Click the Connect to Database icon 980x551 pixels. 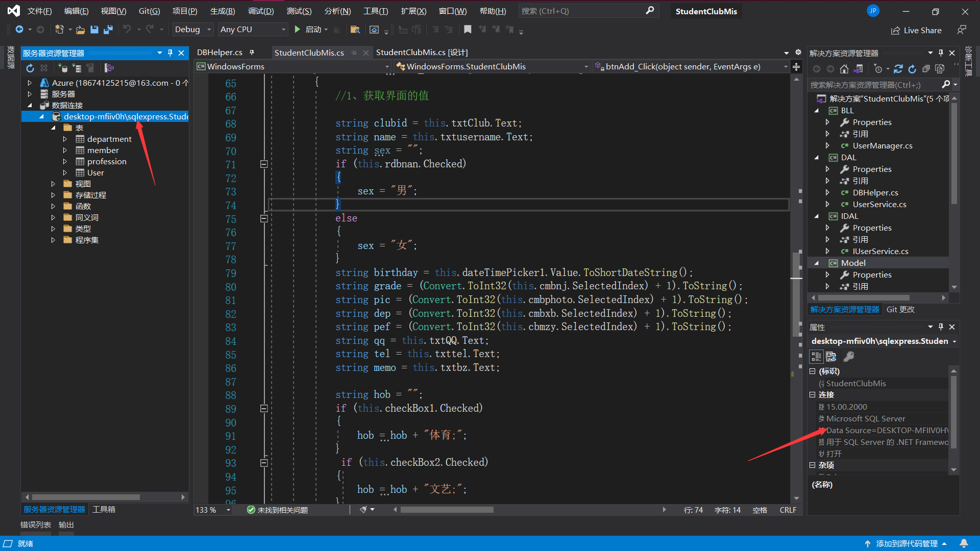click(63, 68)
